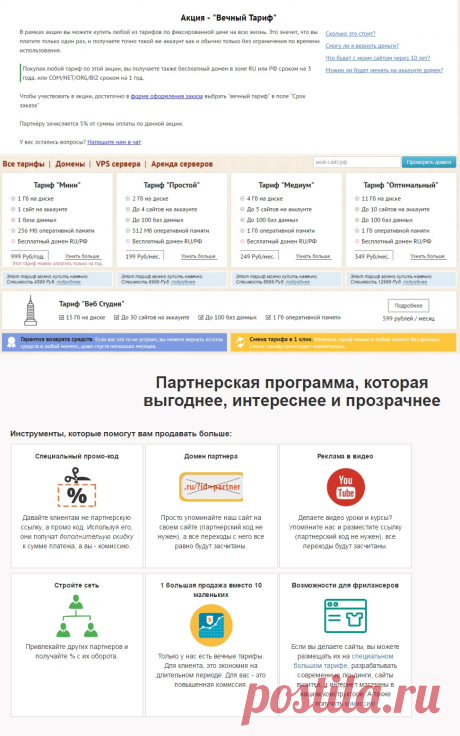Open "Что будет с моим сайтом через 10 лет?"
This screenshot has height=736, width=460.
pos(377,58)
